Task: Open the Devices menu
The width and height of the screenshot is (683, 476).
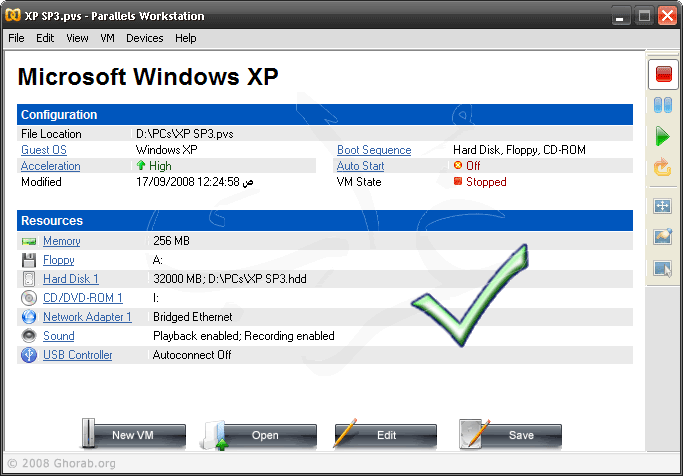Action: 145,38
